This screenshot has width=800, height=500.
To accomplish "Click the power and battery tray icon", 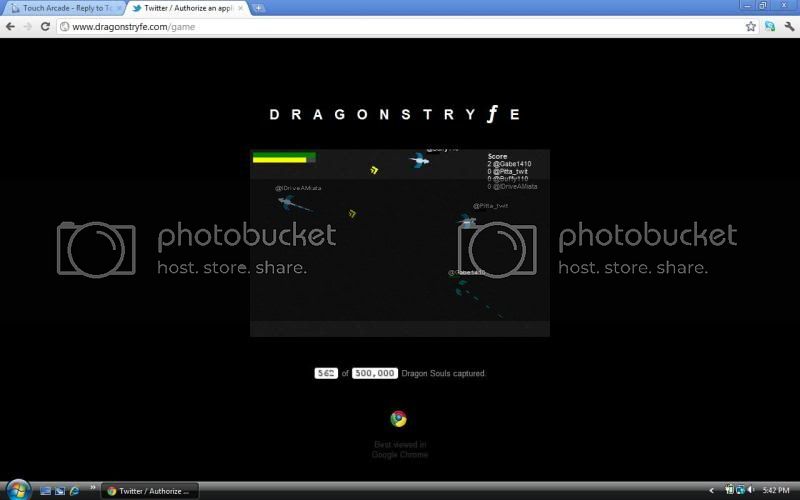I will 730,490.
